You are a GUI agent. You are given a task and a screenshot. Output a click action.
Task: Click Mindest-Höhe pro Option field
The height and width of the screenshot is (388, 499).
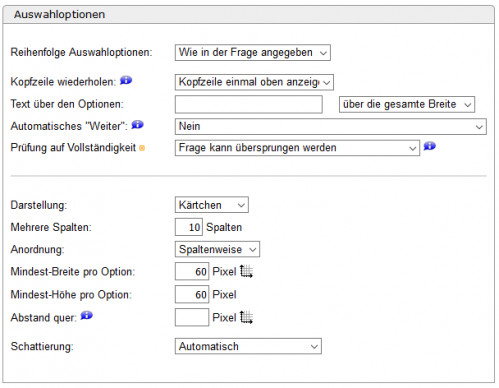pyautogui.click(x=192, y=294)
